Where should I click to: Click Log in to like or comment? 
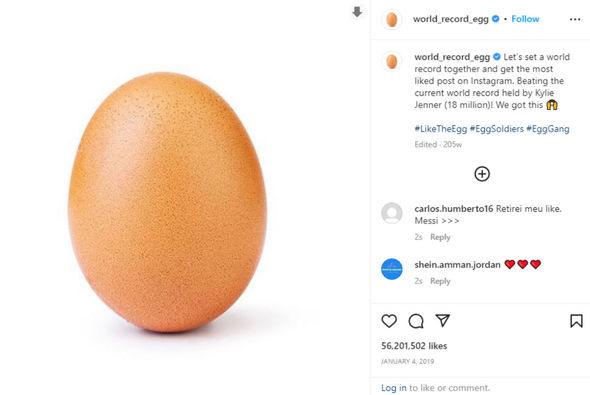[x=394, y=387]
